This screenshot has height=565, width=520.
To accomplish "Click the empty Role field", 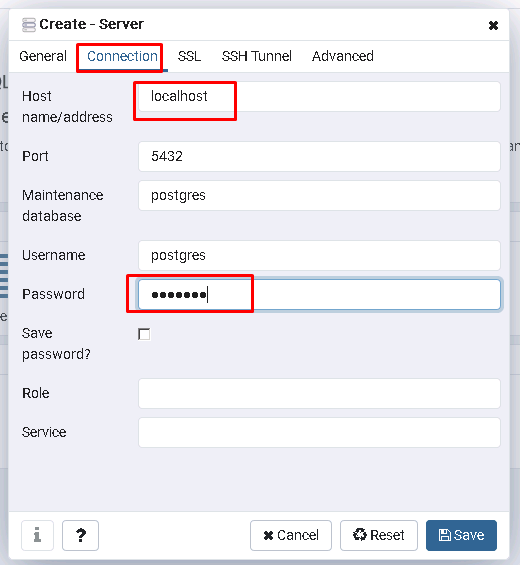I will 319,393.
